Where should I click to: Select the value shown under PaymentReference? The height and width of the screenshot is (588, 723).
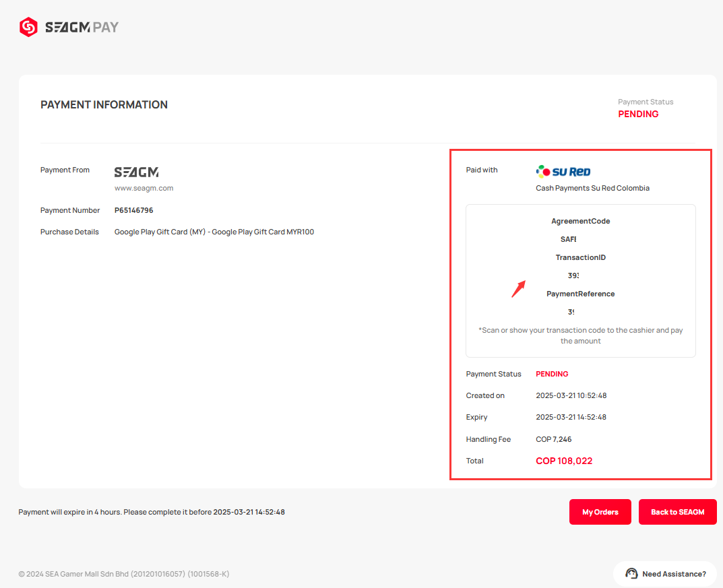(571, 312)
